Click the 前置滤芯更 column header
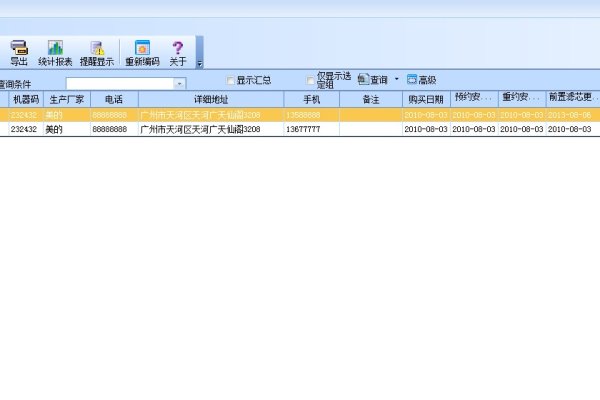The image size is (600, 400). 573,98
